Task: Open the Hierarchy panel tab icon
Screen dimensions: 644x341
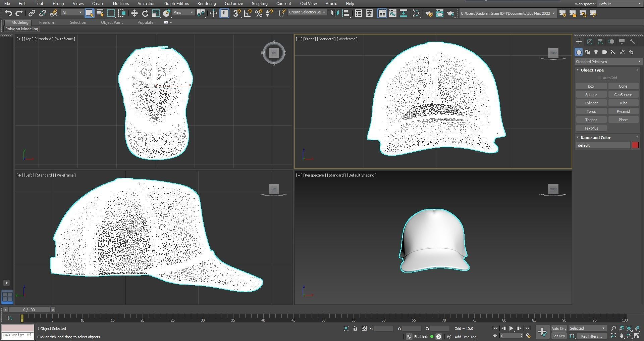Action: (600, 41)
